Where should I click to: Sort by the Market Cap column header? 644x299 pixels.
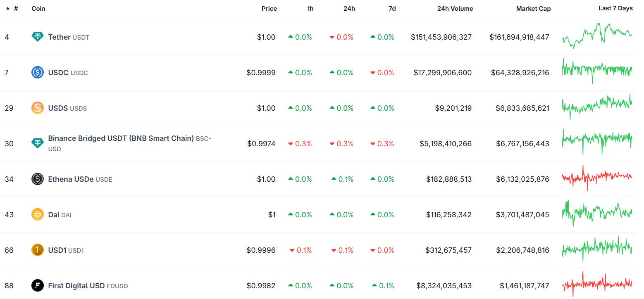pos(533,8)
